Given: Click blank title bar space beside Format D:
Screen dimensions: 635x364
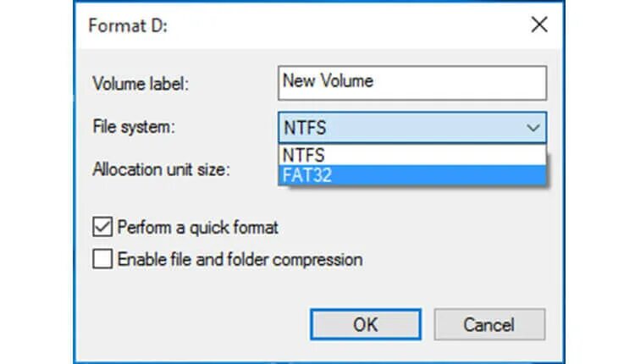Looking at the screenshot, I should click(339, 25).
